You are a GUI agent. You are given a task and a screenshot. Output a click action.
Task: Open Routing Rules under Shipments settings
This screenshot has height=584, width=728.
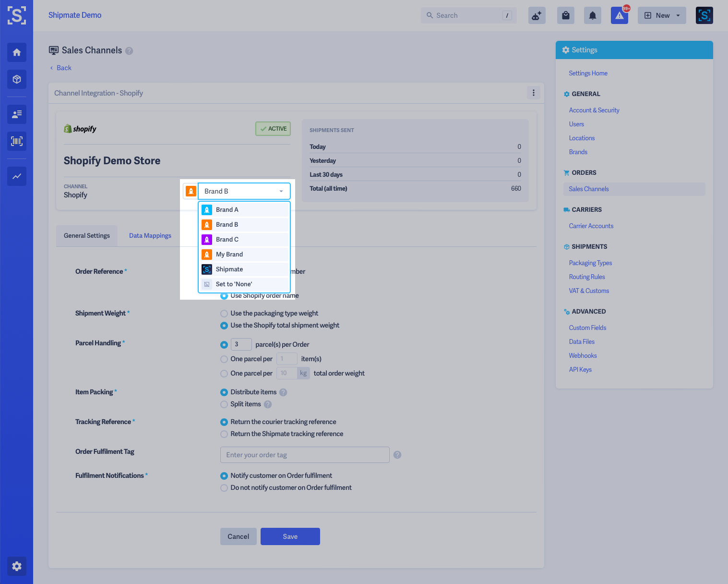click(586, 277)
